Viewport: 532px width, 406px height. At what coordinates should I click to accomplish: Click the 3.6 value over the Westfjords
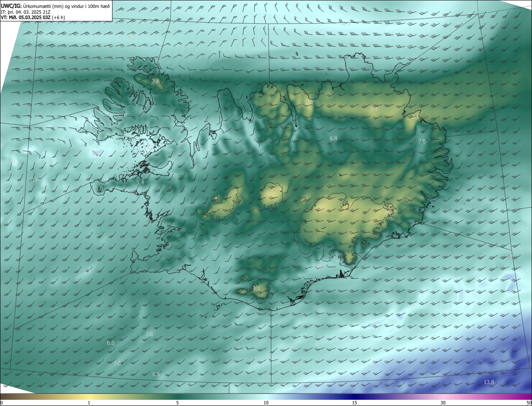(156, 81)
